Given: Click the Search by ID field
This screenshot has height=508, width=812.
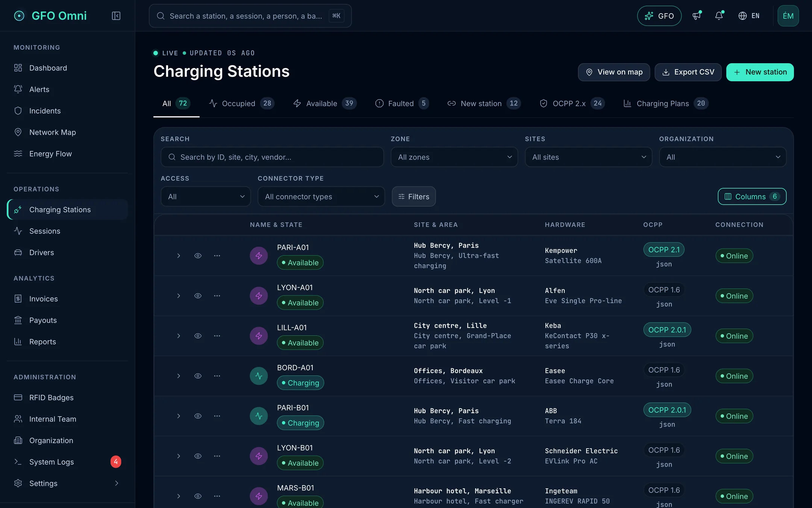Looking at the screenshot, I should [x=272, y=157].
